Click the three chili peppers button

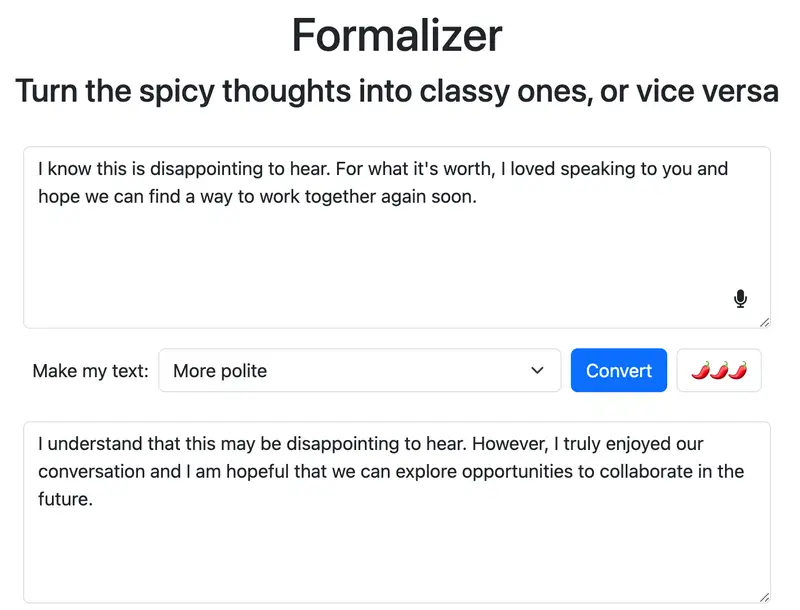pyautogui.click(x=719, y=371)
